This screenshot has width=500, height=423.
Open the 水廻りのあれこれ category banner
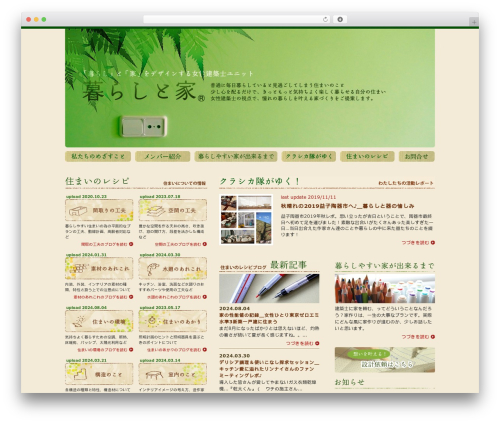point(173,268)
